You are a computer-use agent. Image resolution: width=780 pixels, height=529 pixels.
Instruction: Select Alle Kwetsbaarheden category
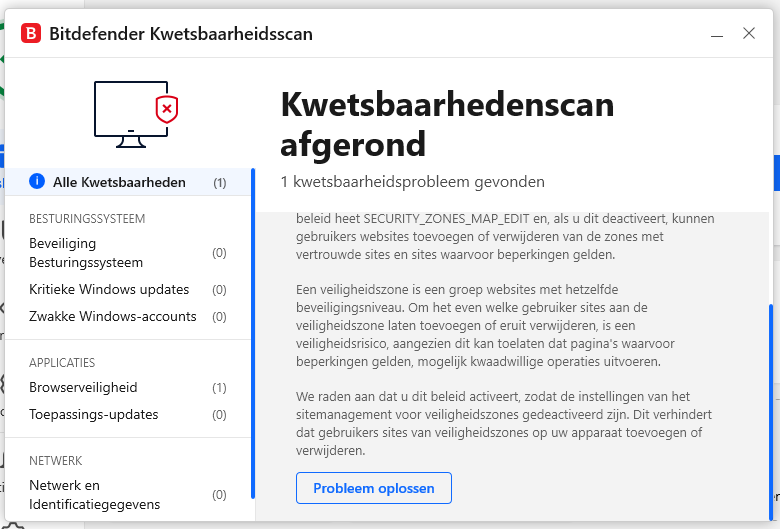128,182
